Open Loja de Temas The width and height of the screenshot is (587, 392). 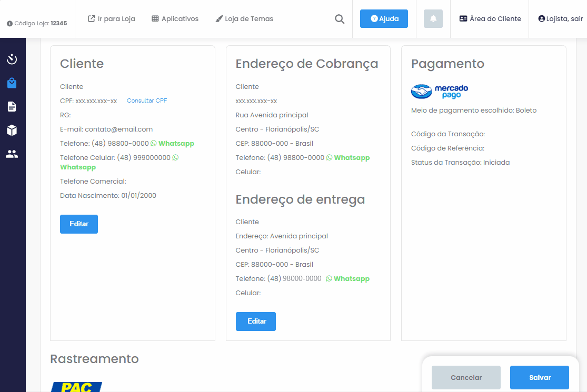point(244,19)
